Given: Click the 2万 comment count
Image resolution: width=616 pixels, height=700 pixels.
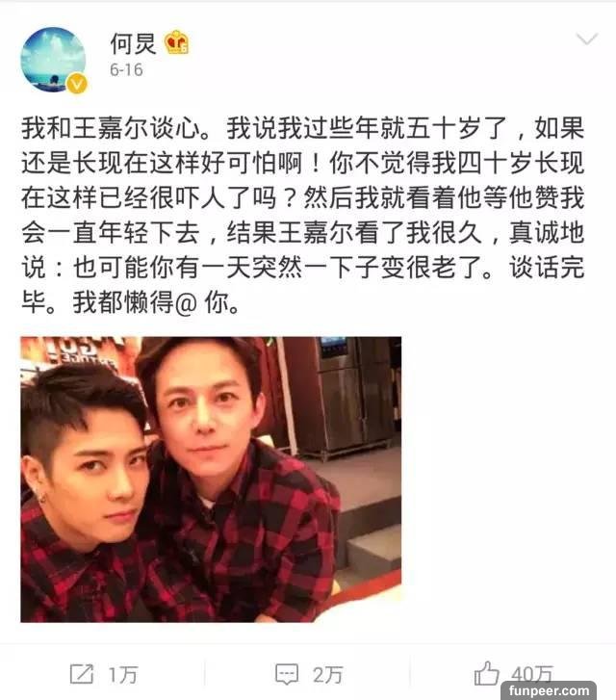Looking at the screenshot, I should pos(327,675).
